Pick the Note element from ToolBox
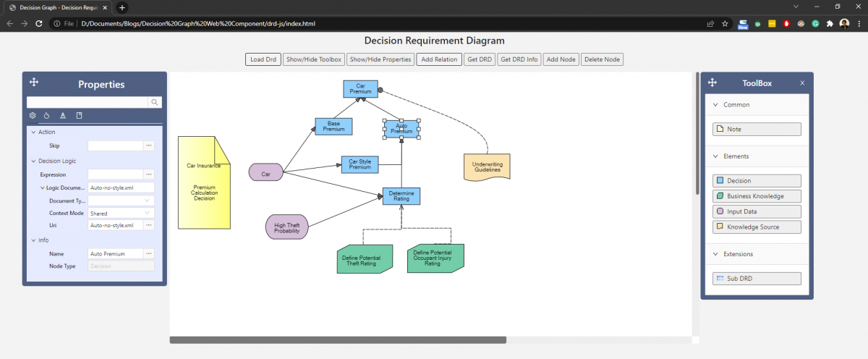The height and width of the screenshot is (359, 868). 757,129
